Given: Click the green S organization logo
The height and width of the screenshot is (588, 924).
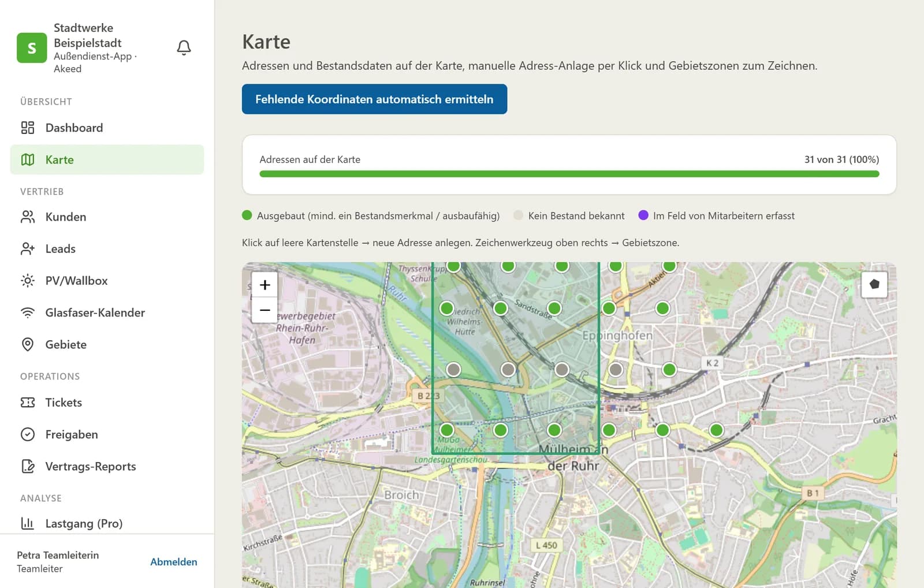Looking at the screenshot, I should (x=32, y=48).
